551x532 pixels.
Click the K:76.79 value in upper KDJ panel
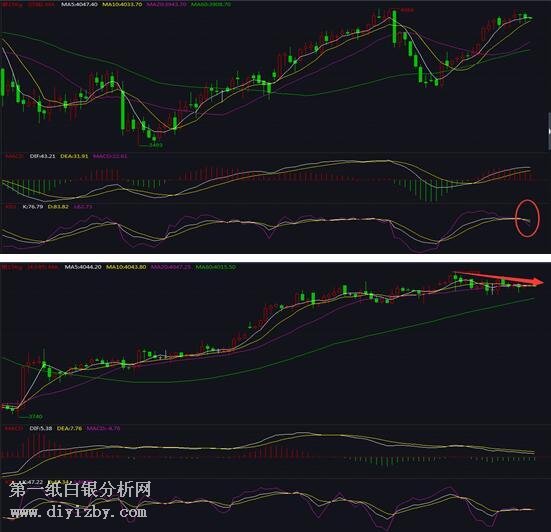pyautogui.click(x=33, y=207)
